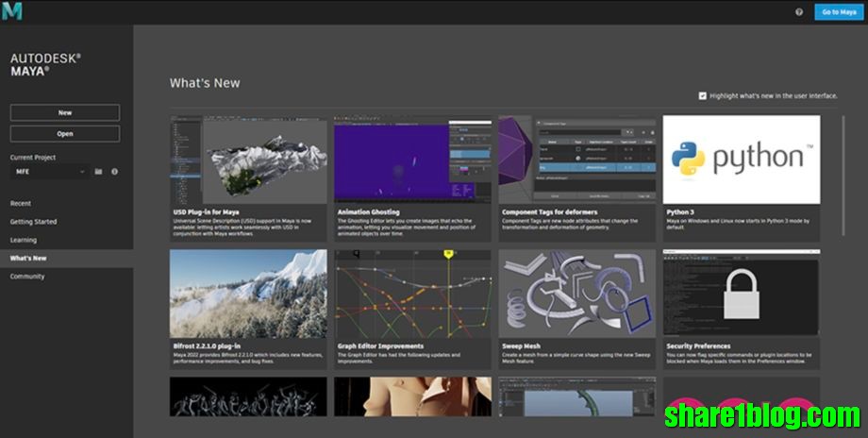Screen dimensions: 868x438
Task: Open the Python 3 card image
Action: click(742, 160)
